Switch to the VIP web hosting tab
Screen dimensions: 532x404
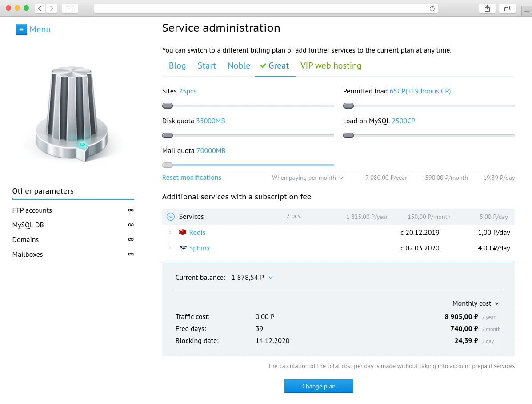pos(331,65)
